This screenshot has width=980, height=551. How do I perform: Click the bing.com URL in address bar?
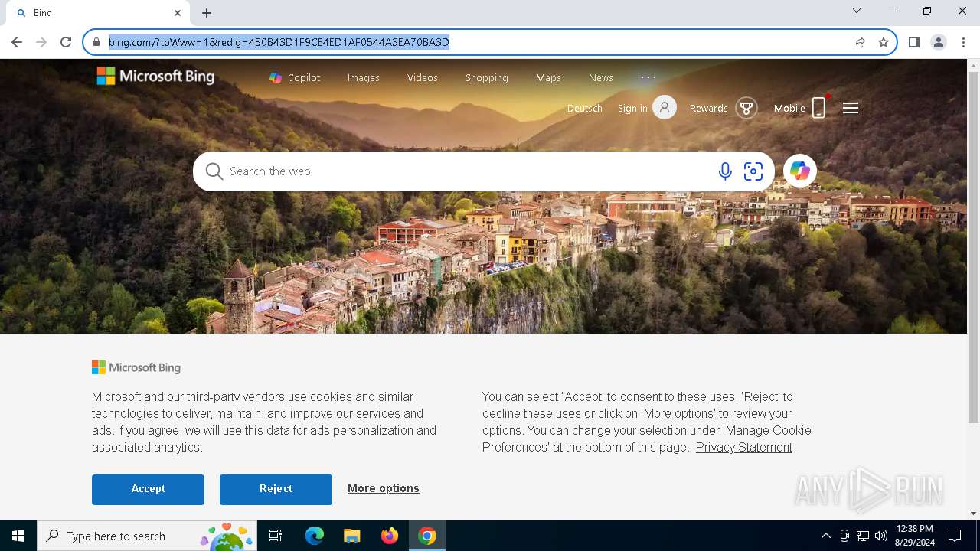(279, 42)
